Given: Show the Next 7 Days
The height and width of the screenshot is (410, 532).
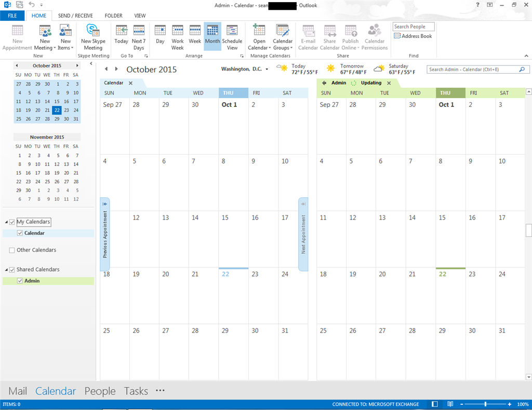Looking at the screenshot, I should pos(138,37).
